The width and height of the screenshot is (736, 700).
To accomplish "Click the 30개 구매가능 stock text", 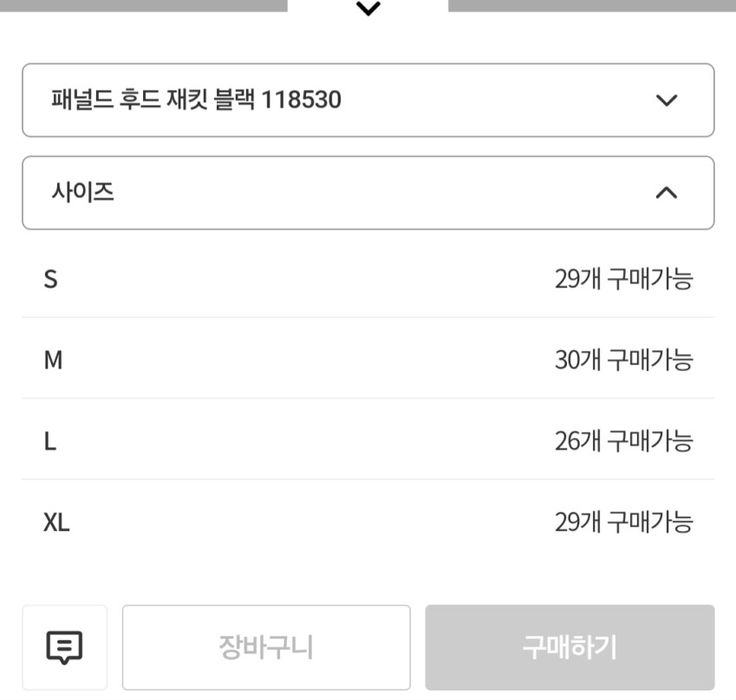I will [623, 360].
